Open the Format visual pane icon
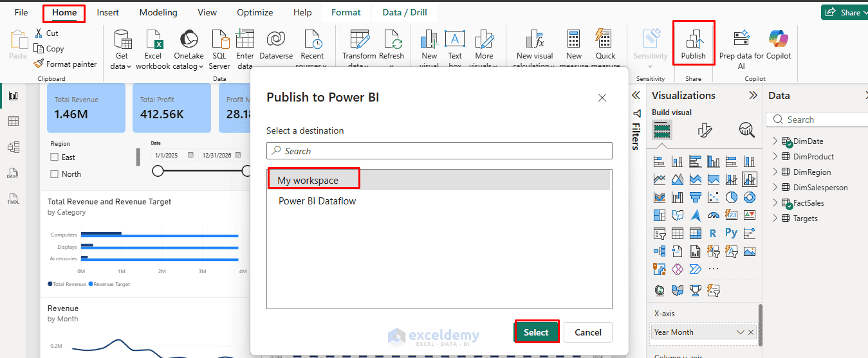868x358 pixels. pos(705,130)
